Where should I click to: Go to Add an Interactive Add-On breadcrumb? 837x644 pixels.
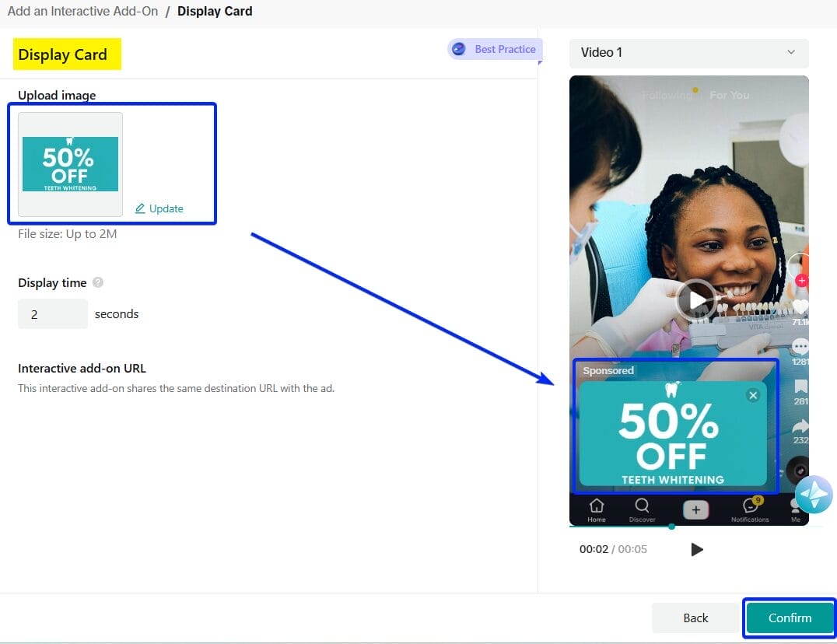click(82, 11)
